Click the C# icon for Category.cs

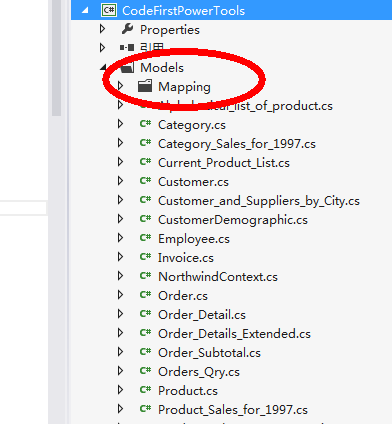145,124
